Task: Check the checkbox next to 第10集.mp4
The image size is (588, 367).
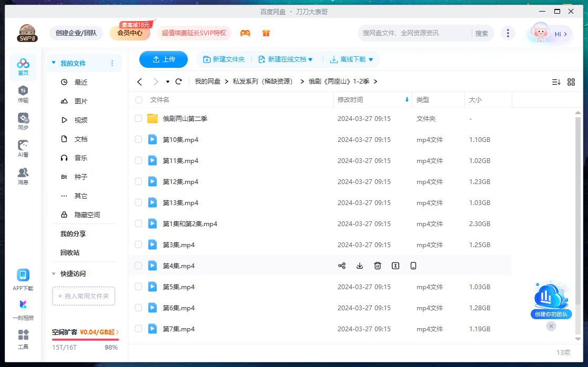Action: (x=138, y=139)
